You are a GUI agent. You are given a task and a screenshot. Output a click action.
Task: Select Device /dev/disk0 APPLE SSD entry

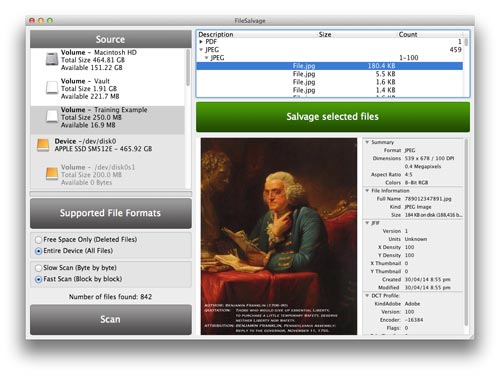pos(103,145)
